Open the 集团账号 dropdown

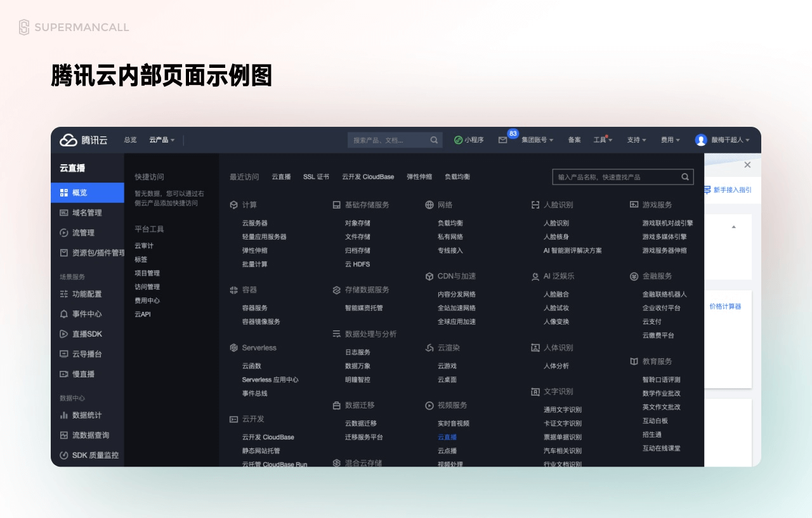537,140
